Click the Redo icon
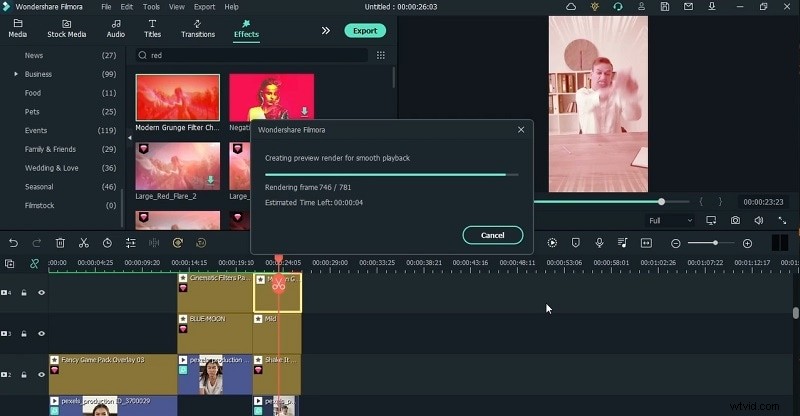This screenshot has width=800, height=416. [x=37, y=243]
